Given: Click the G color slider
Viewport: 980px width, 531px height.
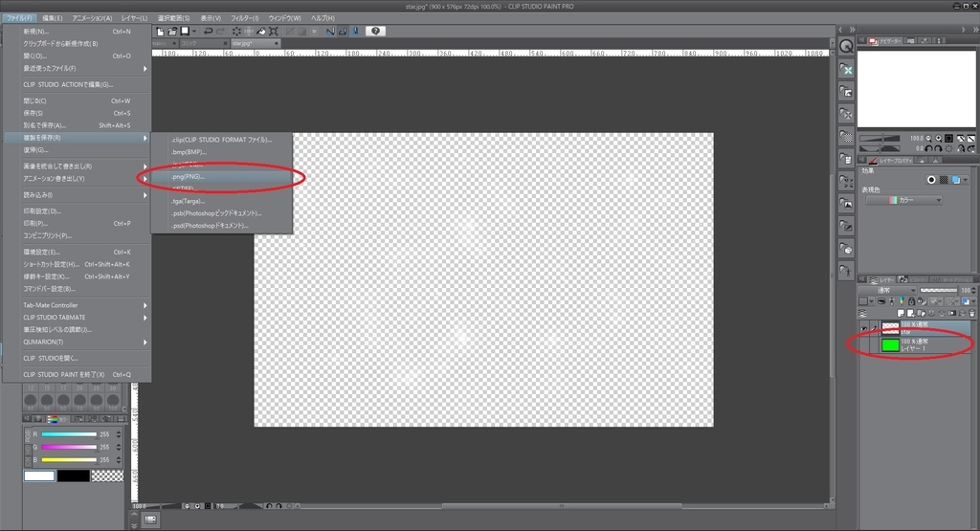Looking at the screenshot, I should [x=69, y=448].
